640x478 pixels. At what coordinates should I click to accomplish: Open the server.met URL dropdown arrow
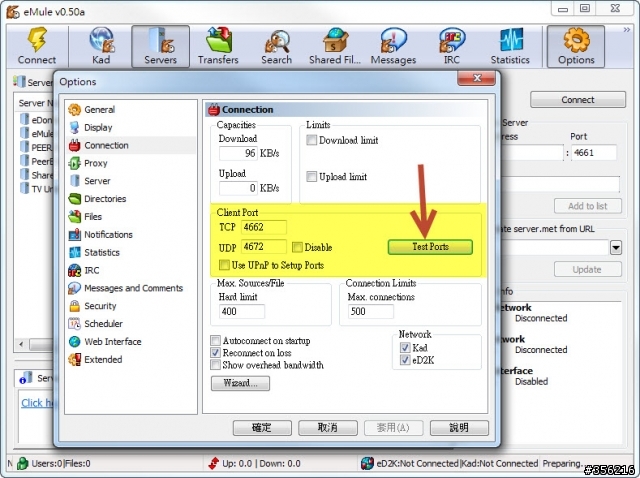616,248
